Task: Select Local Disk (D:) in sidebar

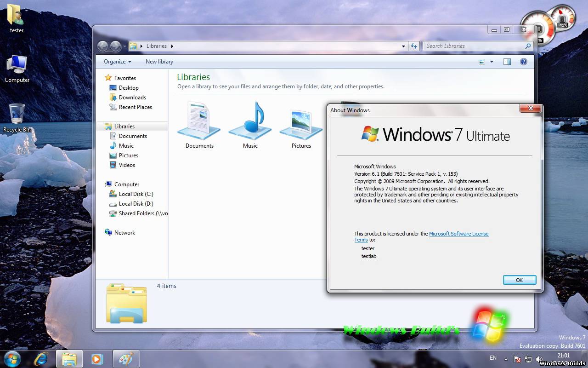Action: [x=131, y=204]
